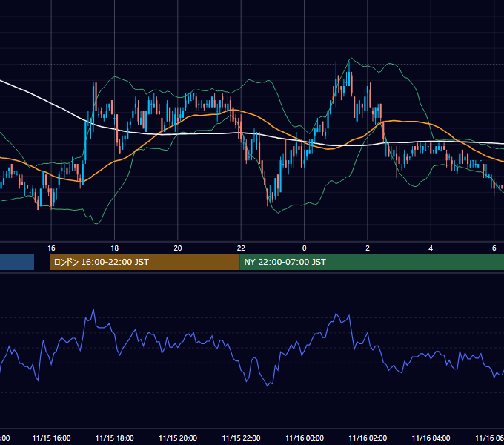
Task: Click the 11/16 04:00 time label
Action: click(x=431, y=438)
